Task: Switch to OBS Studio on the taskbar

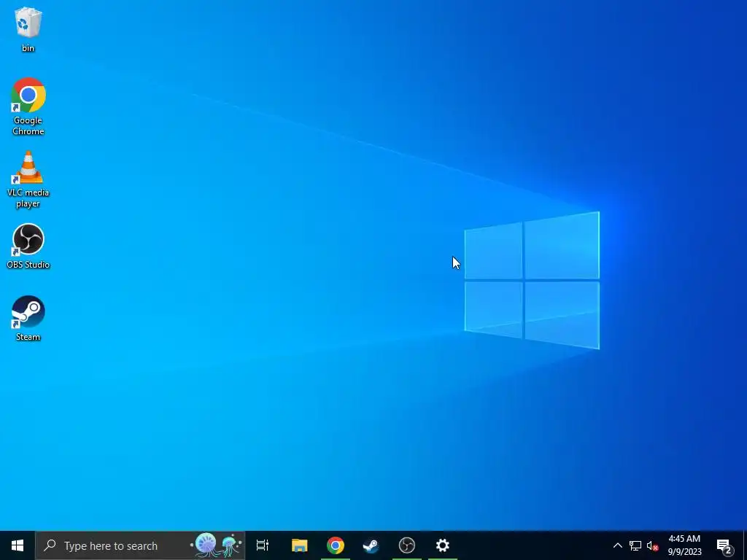Action: [x=407, y=545]
